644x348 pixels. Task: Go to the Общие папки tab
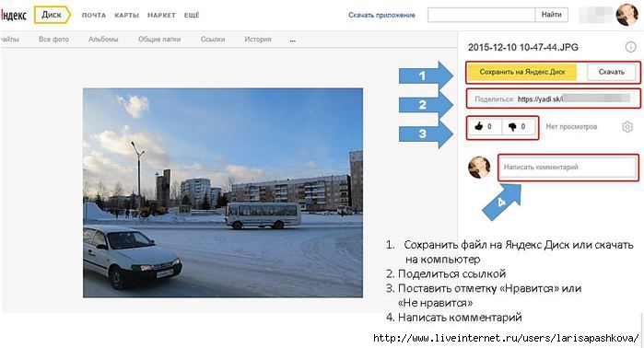coord(159,40)
